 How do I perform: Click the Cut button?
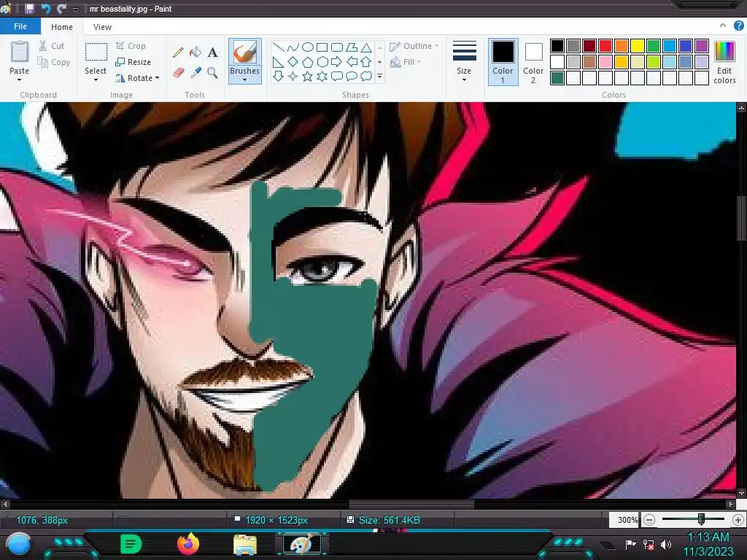tap(52, 46)
